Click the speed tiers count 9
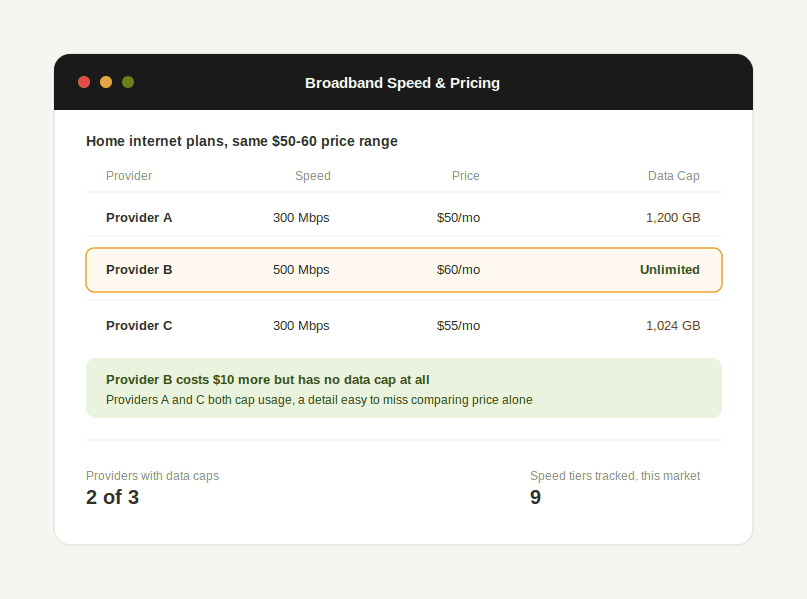 535,497
